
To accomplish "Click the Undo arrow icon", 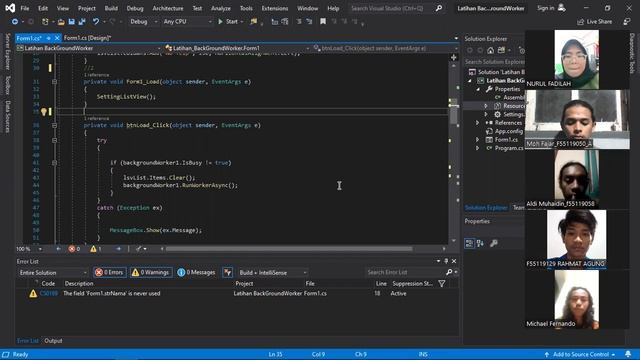I will point(96,22).
